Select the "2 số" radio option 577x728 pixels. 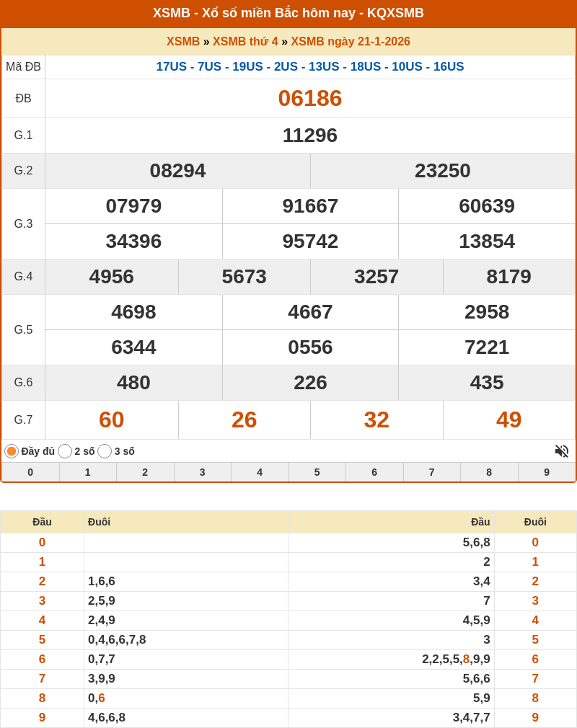click(x=65, y=451)
